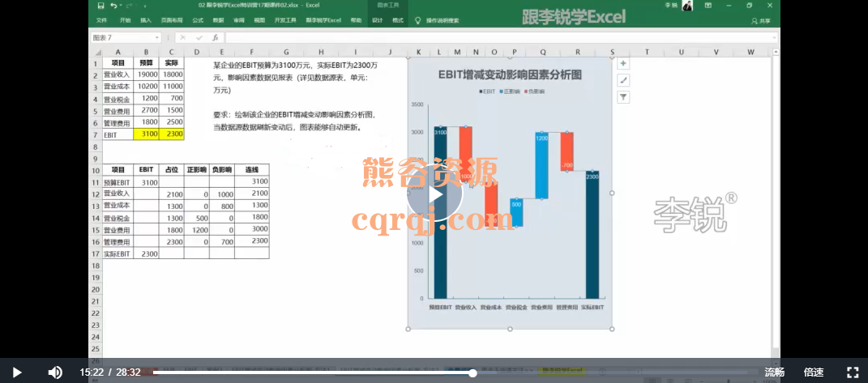Click the 共享 share button
Screen dimensions: 868x383
click(760, 21)
